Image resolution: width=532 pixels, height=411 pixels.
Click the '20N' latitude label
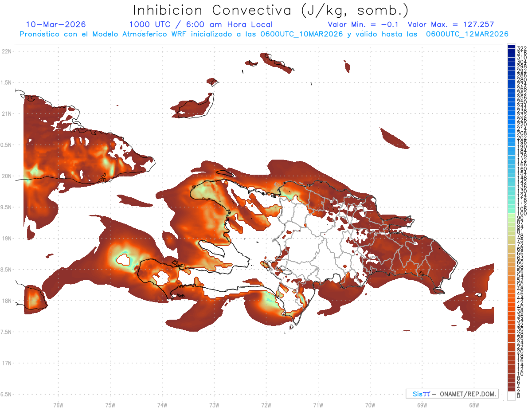click(7, 176)
